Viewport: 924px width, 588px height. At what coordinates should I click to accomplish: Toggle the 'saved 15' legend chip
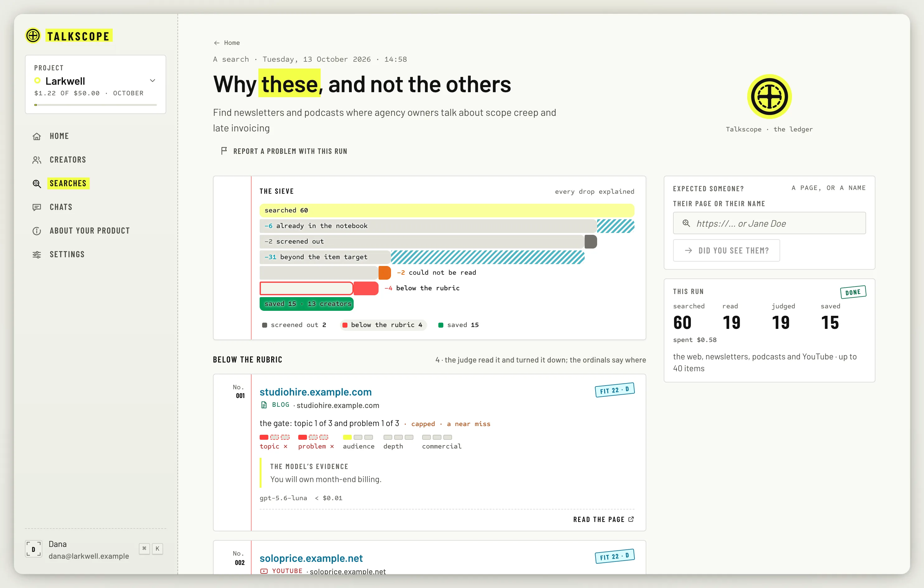pyautogui.click(x=459, y=325)
